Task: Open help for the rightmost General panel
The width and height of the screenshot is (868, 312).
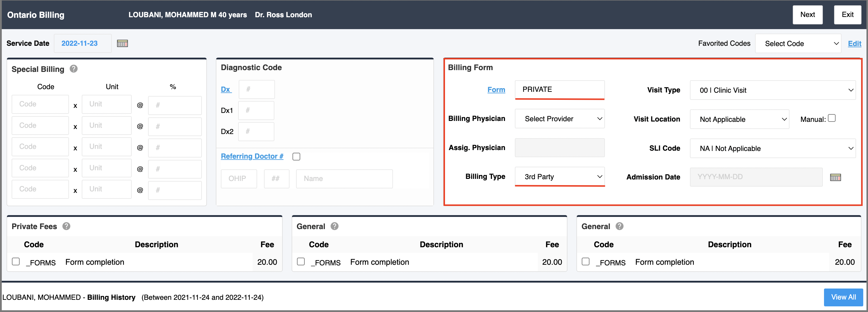Action: pos(619,226)
